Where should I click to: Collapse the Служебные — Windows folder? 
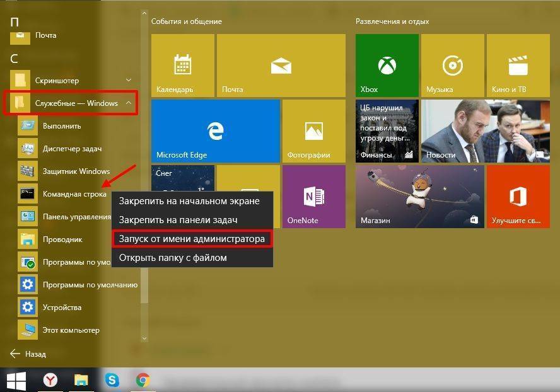click(128, 103)
